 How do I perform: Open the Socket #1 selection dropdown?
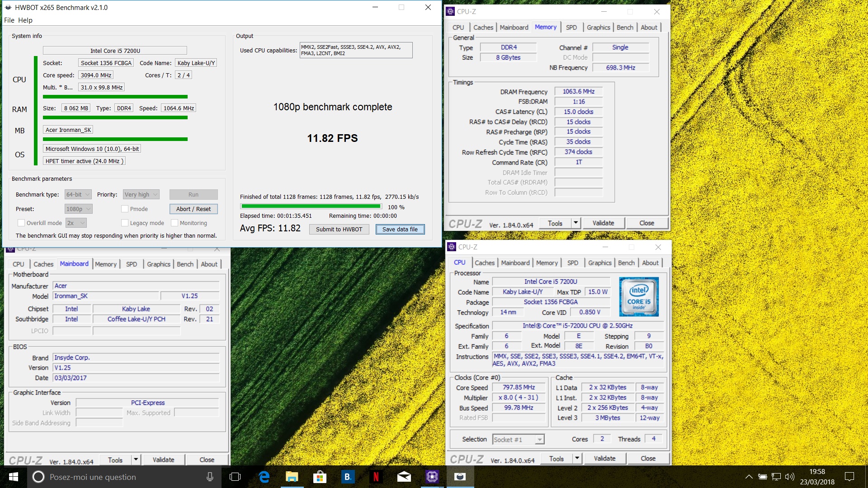pyautogui.click(x=518, y=439)
